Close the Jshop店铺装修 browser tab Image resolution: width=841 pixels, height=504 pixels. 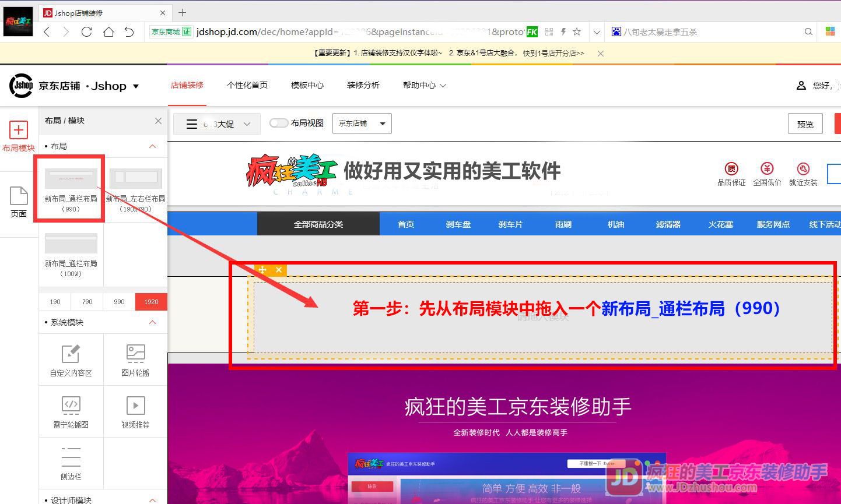[163, 13]
